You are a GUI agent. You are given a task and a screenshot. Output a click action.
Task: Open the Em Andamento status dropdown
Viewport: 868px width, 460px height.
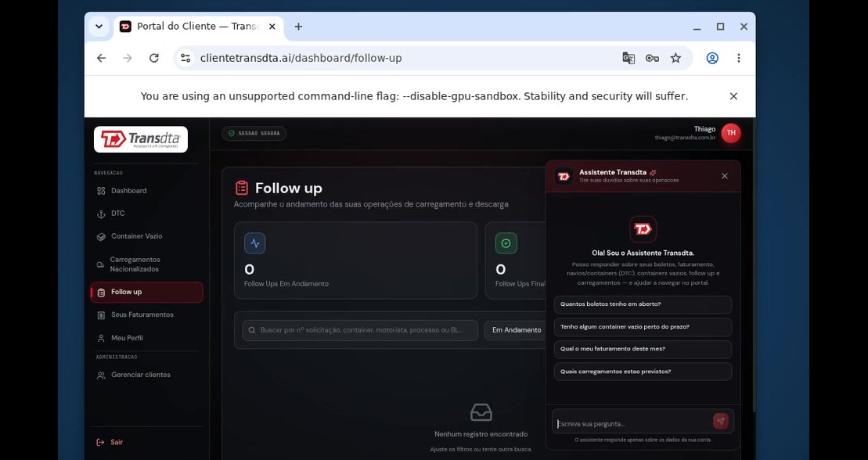(517, 330)
